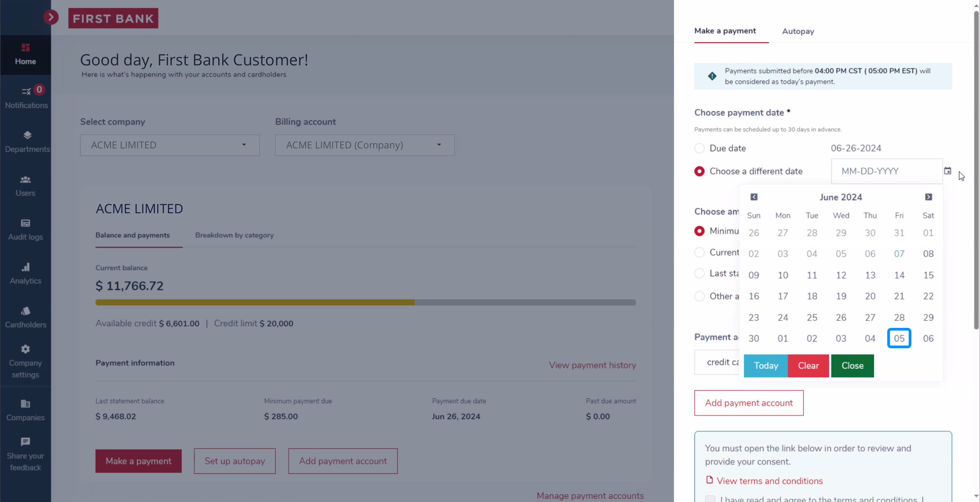The width and height of the screenshot is (980, 502).
Task: Click the Jun 26, 2024 payment due date
Action: [x=456, y=416]
